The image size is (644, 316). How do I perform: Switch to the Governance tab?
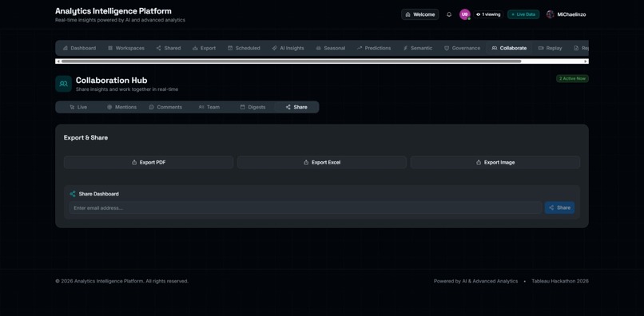point(462,48)
